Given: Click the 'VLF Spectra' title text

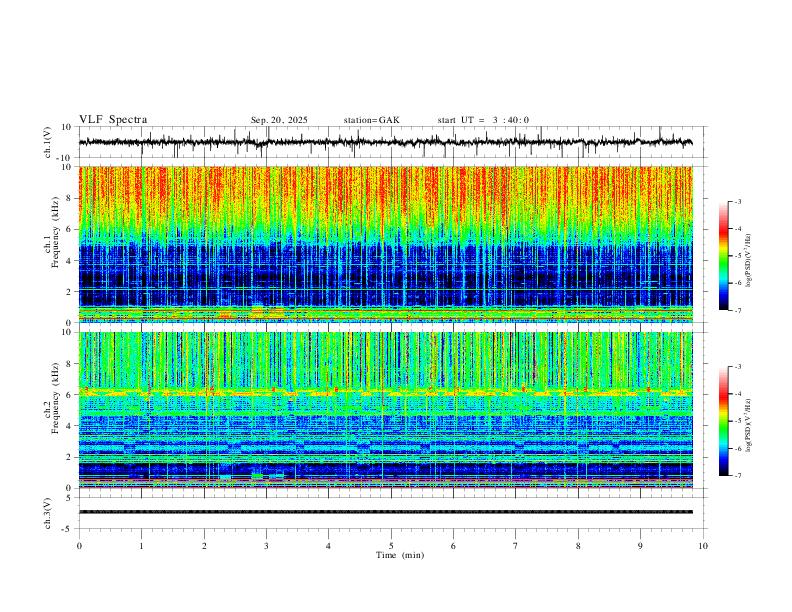Looking at the screenshot, I should pyautogui.click(x=113, y=120).
